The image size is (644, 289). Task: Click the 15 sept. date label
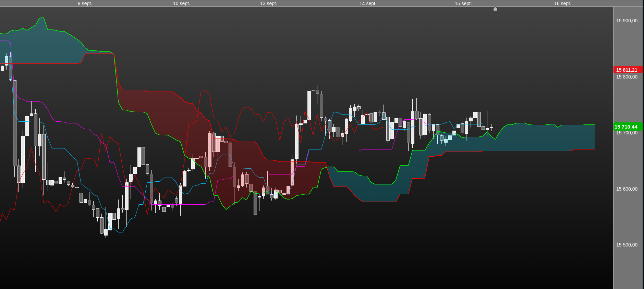coord(463,3)
